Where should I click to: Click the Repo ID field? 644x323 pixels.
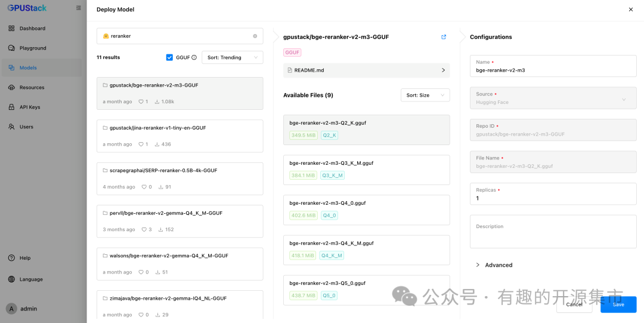click(553, 130)
